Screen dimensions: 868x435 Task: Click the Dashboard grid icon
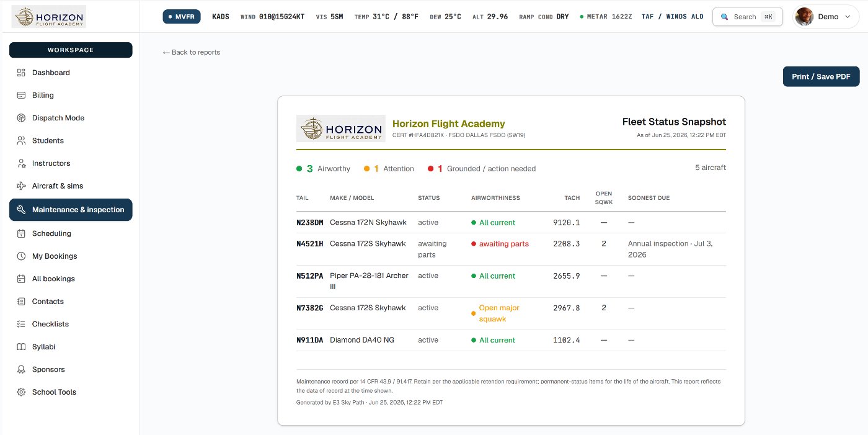[x=21, y=73]
